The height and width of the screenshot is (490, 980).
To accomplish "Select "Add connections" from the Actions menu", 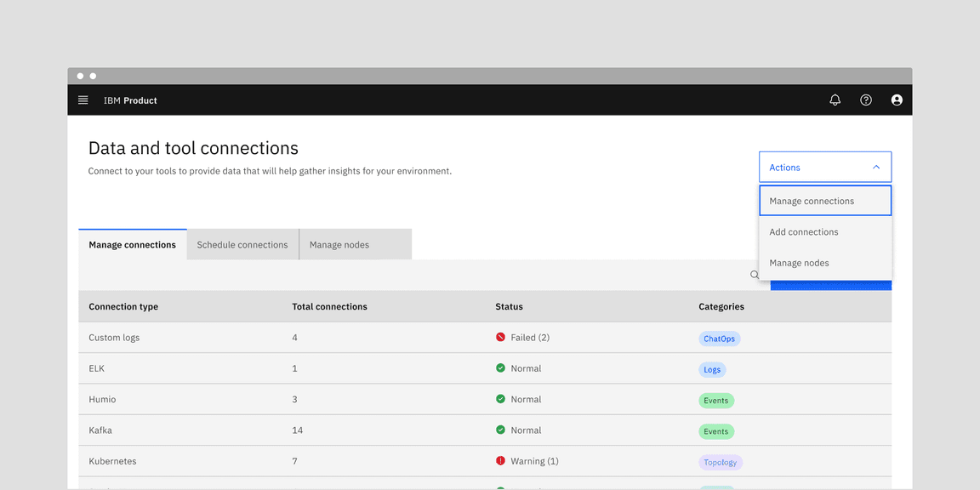I will coord(803,231).
